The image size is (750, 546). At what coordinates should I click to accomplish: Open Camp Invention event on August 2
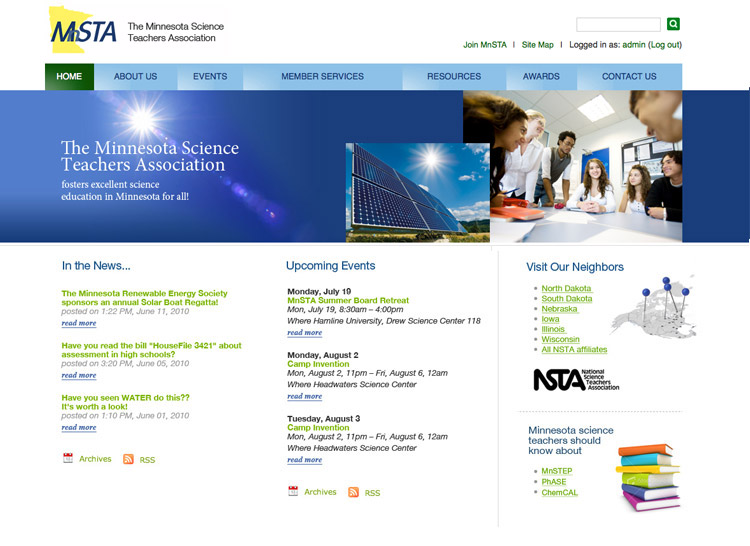pyautogui.click(x=318, y=364)
